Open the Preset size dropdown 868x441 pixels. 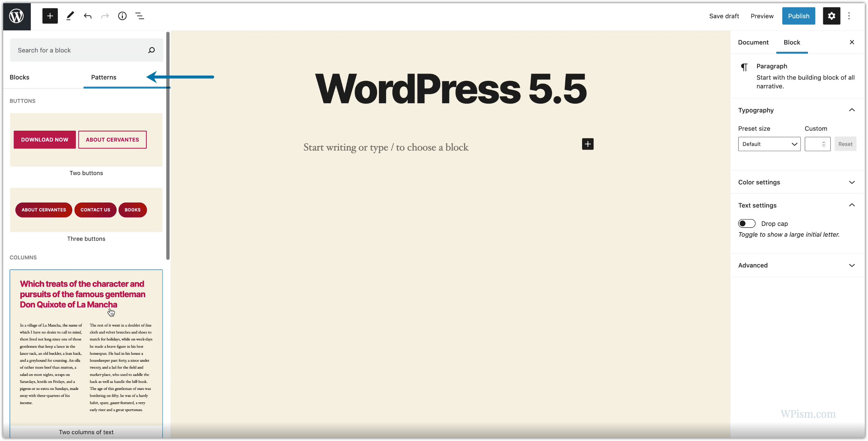(769, 144)
